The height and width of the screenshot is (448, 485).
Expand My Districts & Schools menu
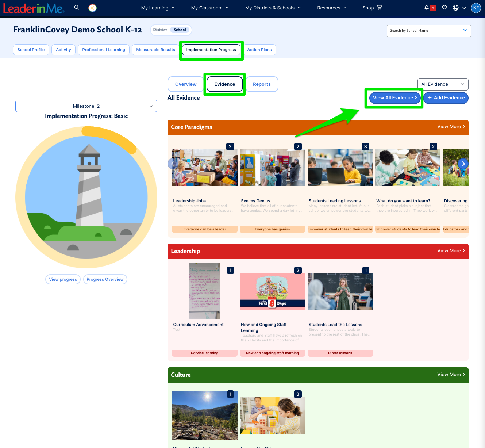pos(273,8)
